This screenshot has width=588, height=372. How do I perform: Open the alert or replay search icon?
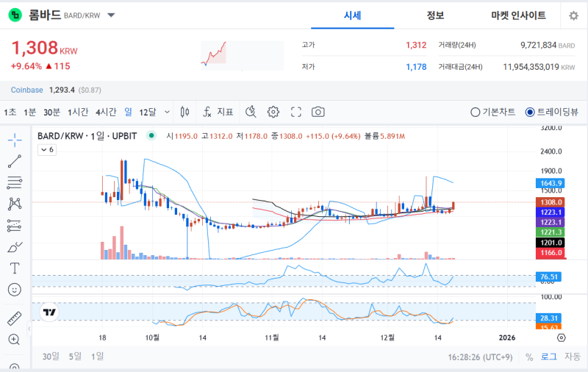coord(251,112)
